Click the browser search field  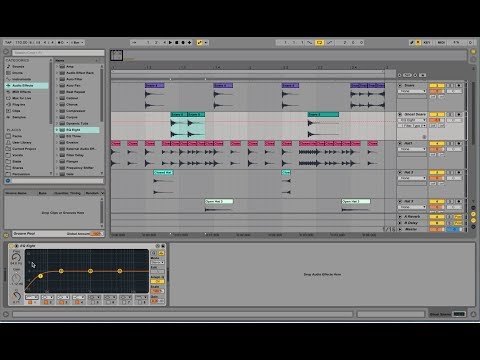click(58, 53)
